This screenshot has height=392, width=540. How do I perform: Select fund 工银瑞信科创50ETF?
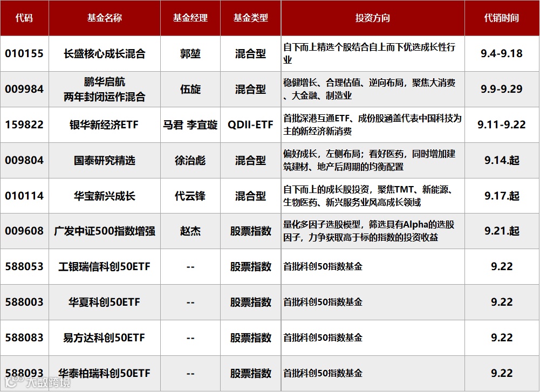[x=104, y=266]
